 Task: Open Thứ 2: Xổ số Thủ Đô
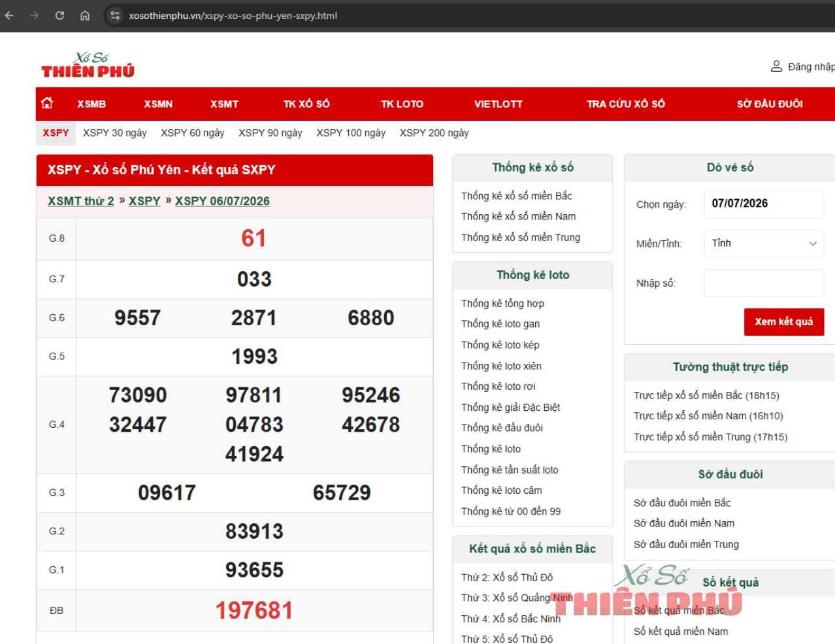coord(507,577)
